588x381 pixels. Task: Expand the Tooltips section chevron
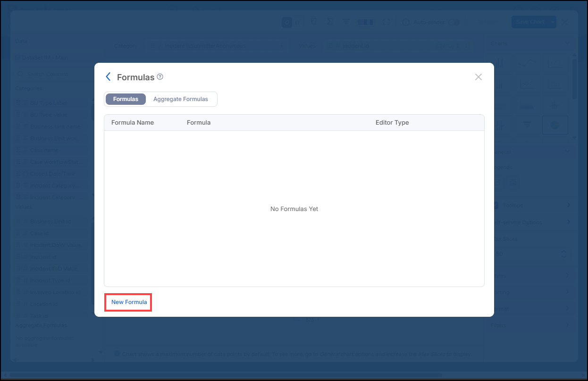tap(568, 205)
